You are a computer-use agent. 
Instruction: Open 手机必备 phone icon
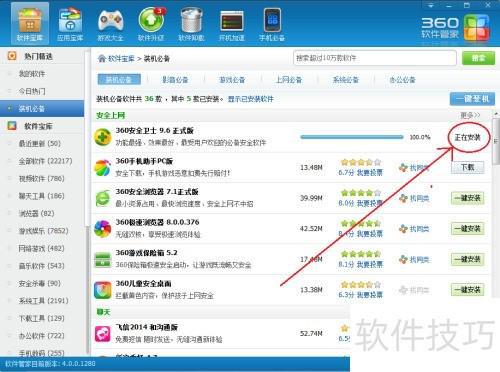coord(272,24)
